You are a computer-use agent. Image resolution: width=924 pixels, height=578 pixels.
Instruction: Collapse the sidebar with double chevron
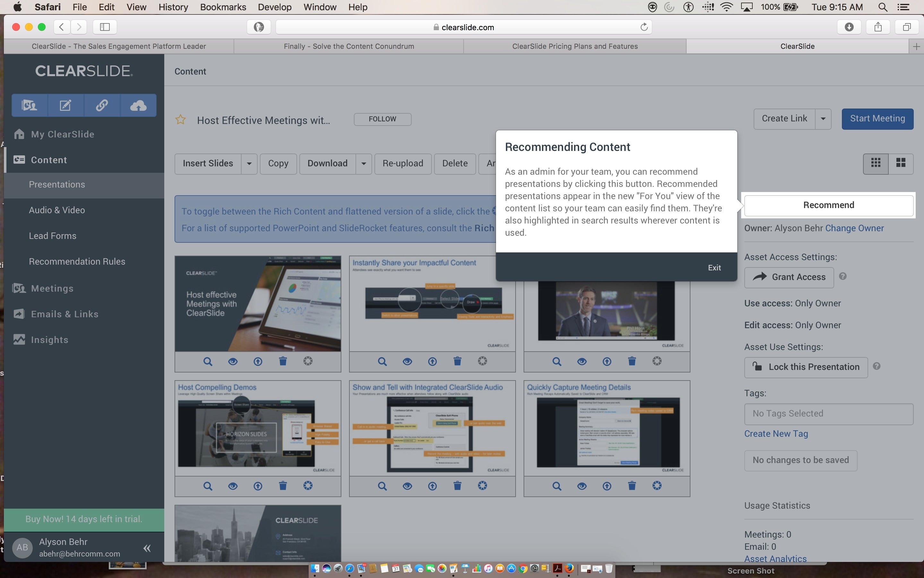[147, 548]
